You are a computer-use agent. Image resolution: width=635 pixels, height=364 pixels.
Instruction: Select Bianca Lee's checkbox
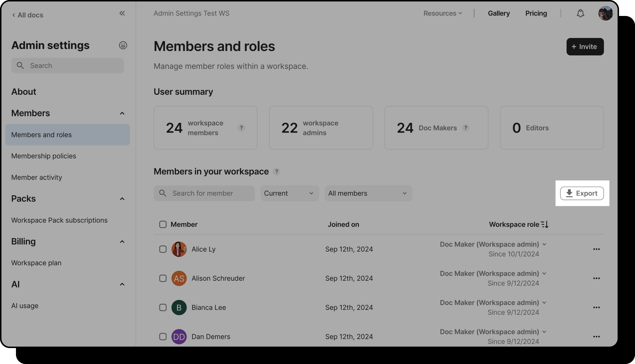[163, 307]
